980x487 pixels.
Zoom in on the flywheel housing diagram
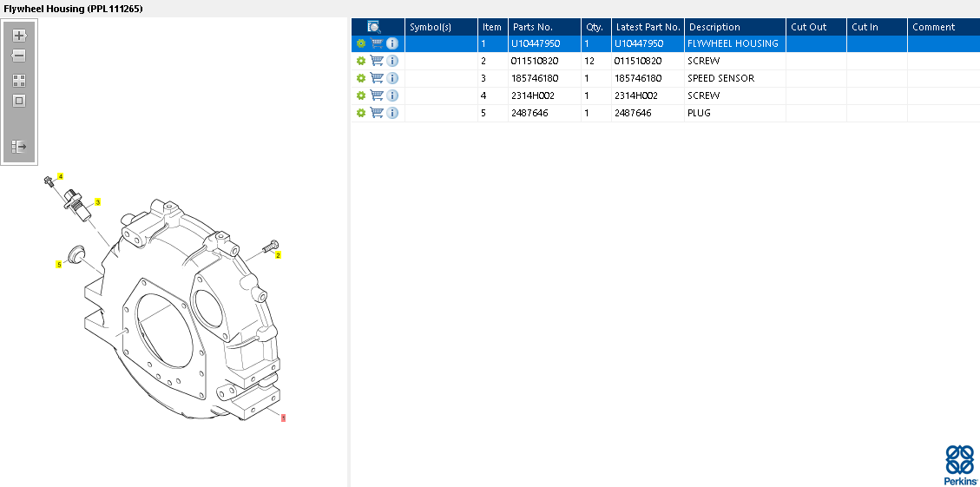(x=19, y=36)
